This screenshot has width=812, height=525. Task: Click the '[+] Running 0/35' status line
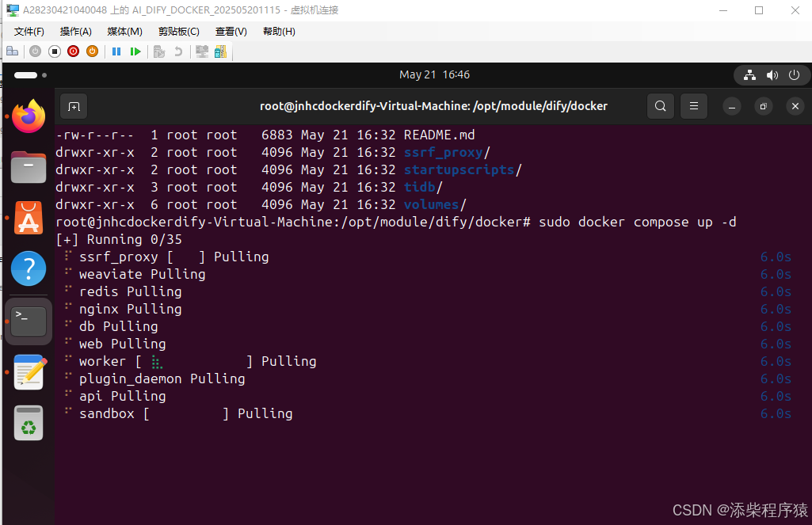tap(119, 240)
